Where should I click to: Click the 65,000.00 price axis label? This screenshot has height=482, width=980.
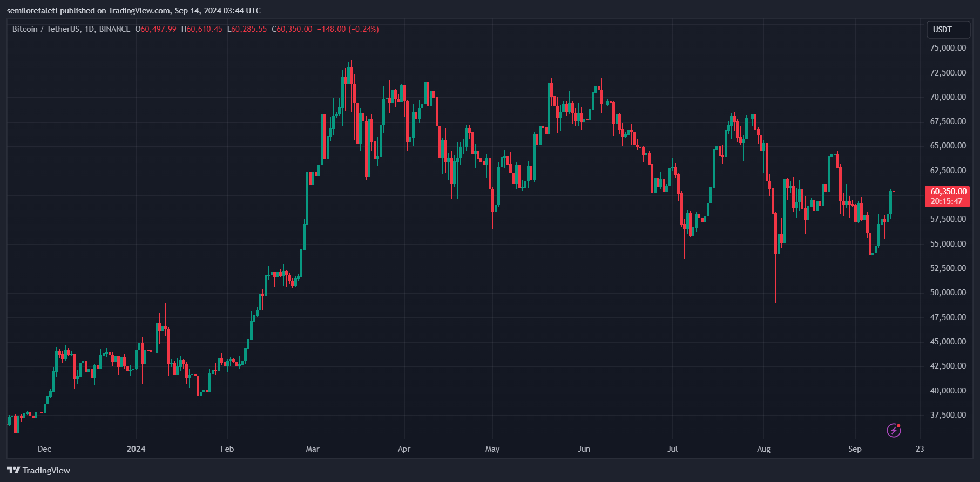(x=948, y=146)
